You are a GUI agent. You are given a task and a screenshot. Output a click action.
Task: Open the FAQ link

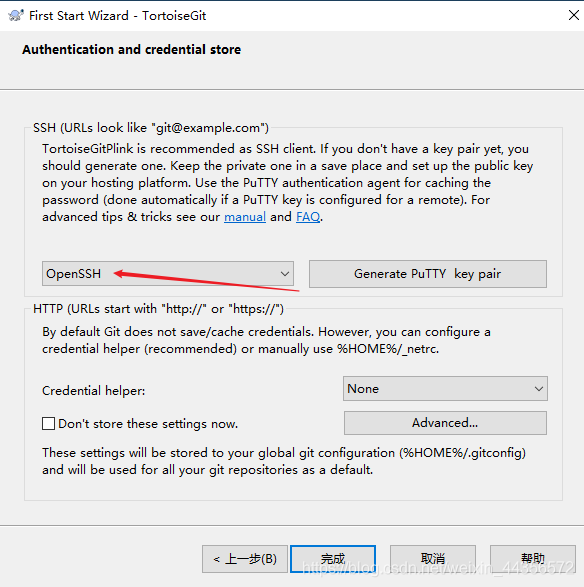point(308,217)
